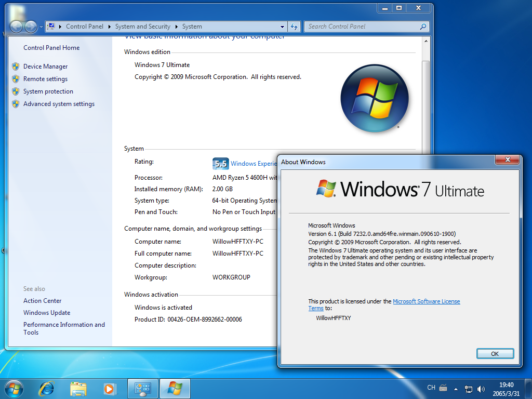Click the Windows 7 Ultimate edition text

coord(162,65)
